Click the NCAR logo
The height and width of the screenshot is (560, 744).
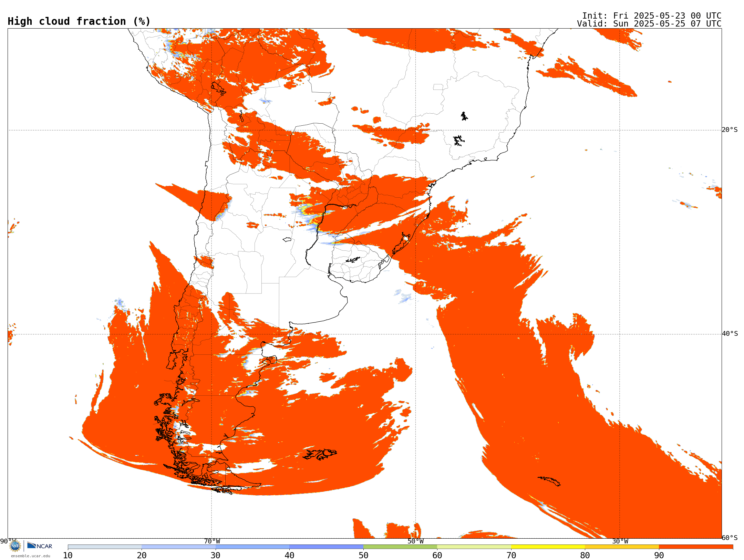[40, 546]
